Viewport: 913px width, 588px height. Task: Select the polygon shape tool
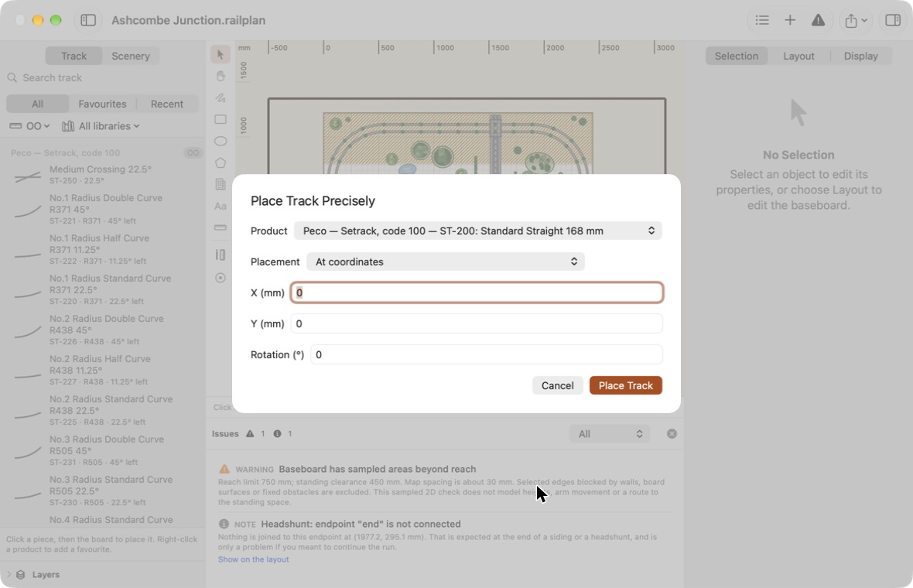coord(220,163)
